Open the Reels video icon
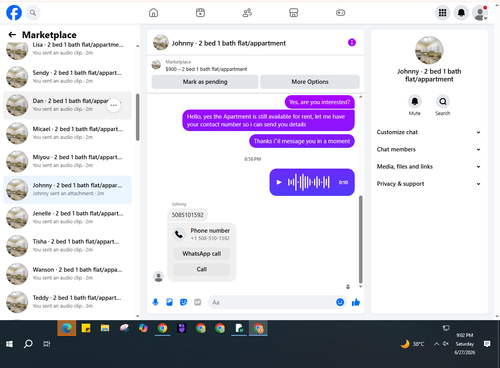 click(200, 13)
